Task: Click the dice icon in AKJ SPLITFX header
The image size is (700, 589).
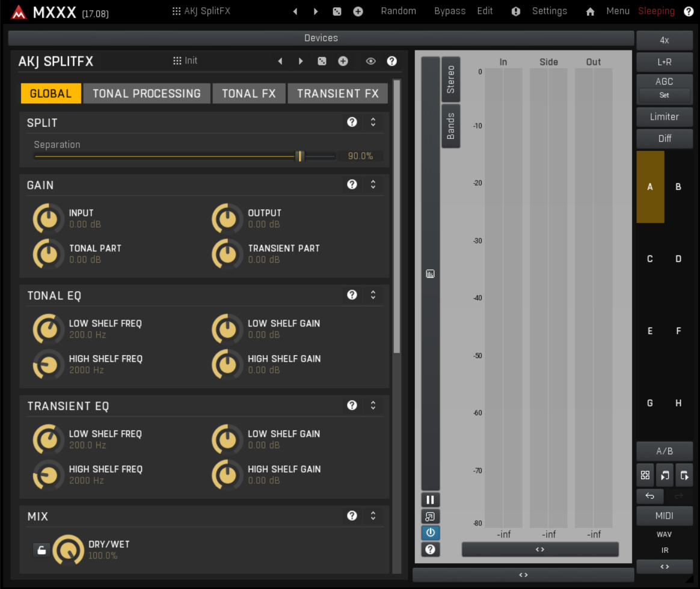Action: pyautogui.click(x=322, y=61)
